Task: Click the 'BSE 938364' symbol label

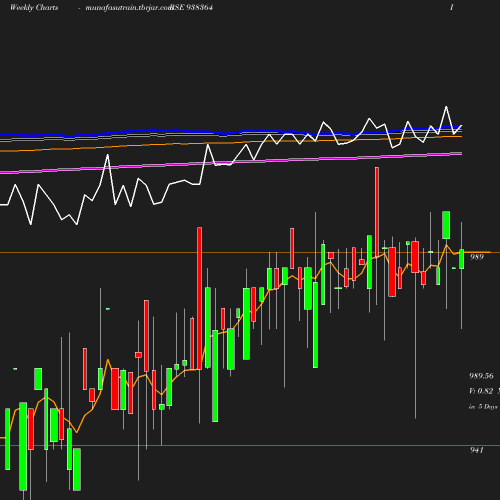Action: (191, 7)
